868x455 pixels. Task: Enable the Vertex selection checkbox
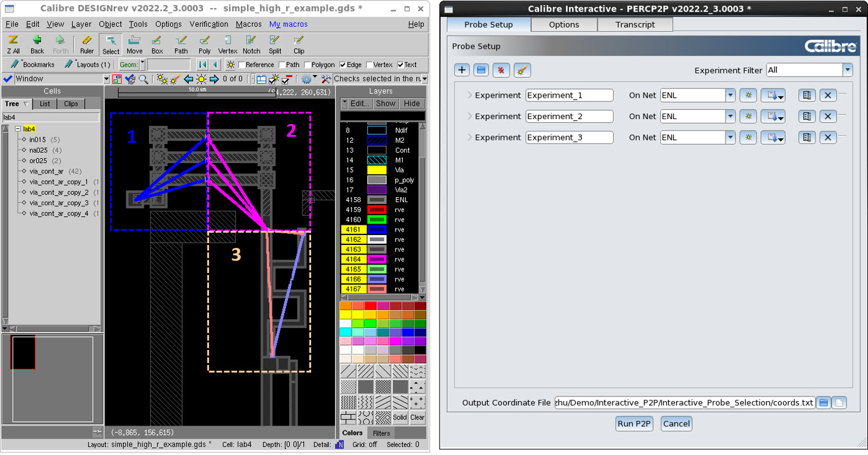pos(369,65)
